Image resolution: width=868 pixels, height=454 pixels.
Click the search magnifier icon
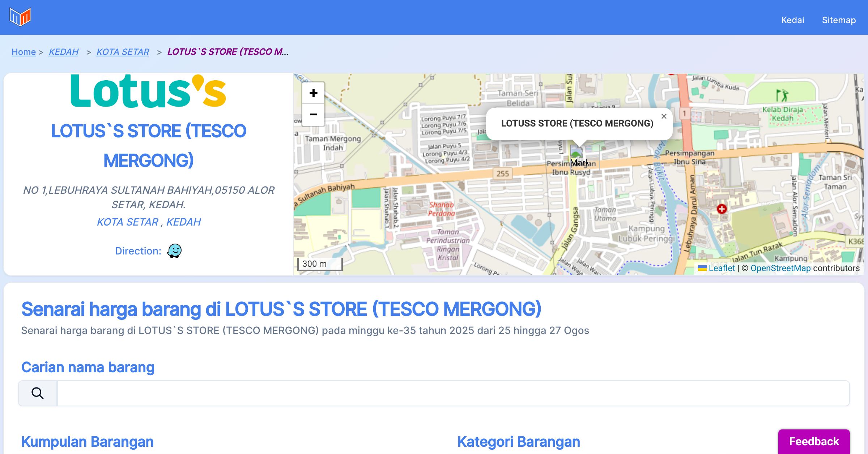click(38, 393)
